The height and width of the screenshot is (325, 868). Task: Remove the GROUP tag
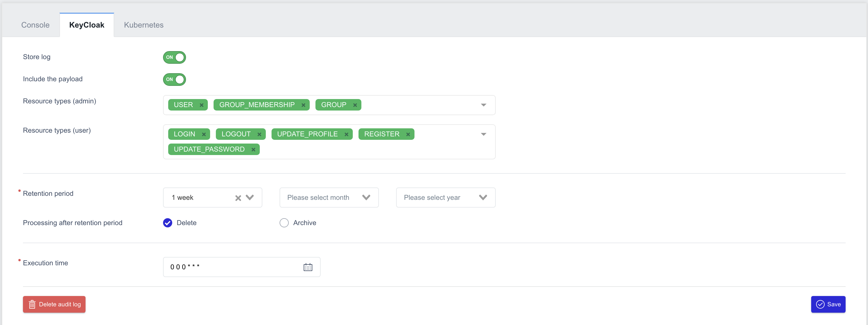pos(355,105)
